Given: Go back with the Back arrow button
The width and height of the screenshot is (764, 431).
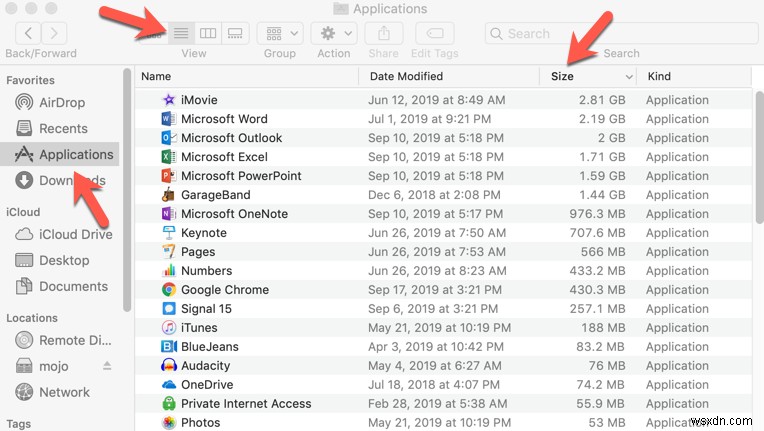Looking at the screenshot, I should (28, 33).
